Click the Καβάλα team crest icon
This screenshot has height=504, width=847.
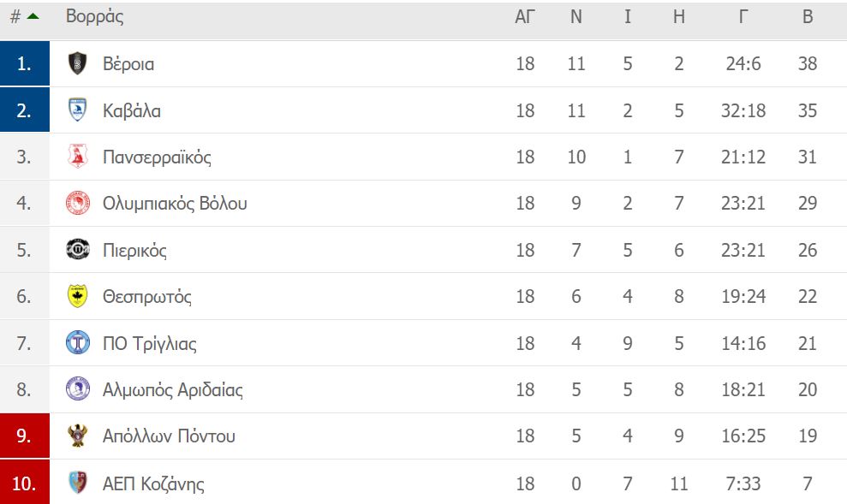pyautogui.click(x=77, y=110)
